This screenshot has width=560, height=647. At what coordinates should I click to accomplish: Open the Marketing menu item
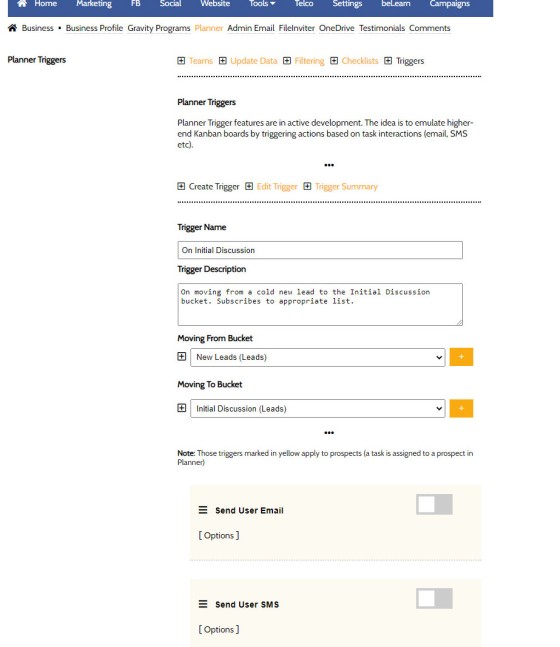coord(94,4)
